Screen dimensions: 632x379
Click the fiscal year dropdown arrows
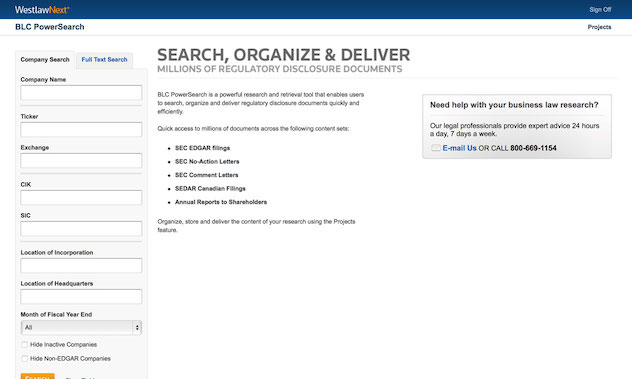pyautogui.click(x=137, y=327)
